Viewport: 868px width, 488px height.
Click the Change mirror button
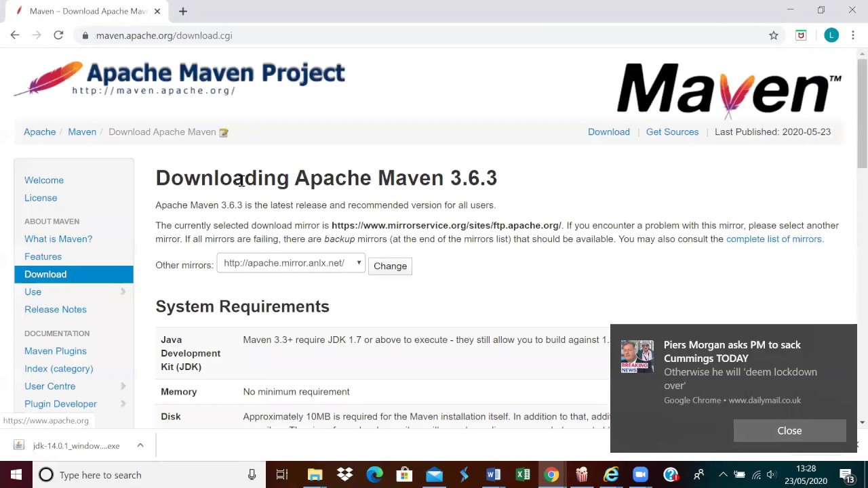coord(390,266)
